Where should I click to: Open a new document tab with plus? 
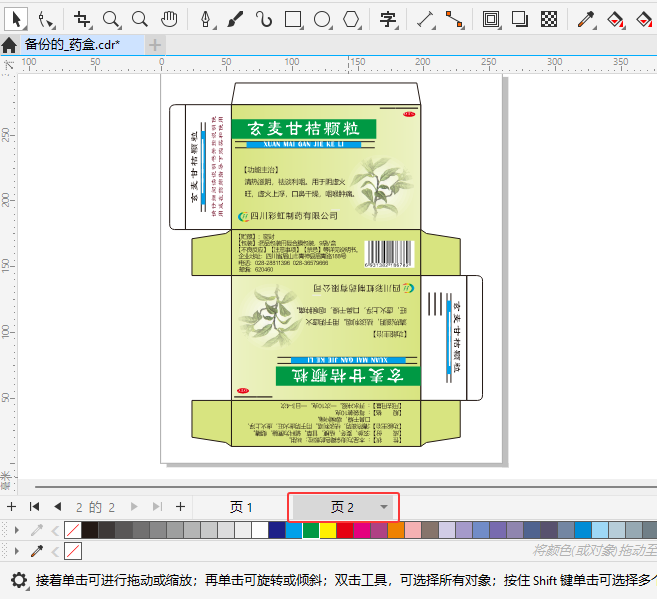(x=155, y=45)
